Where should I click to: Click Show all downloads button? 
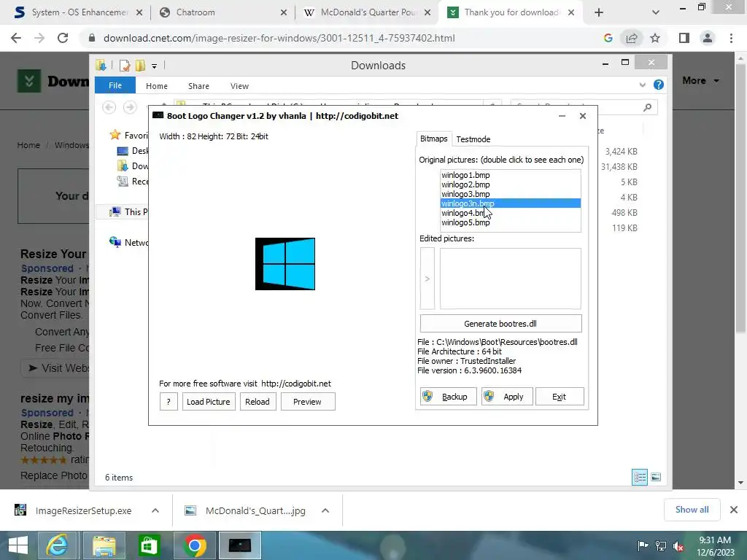692,510
